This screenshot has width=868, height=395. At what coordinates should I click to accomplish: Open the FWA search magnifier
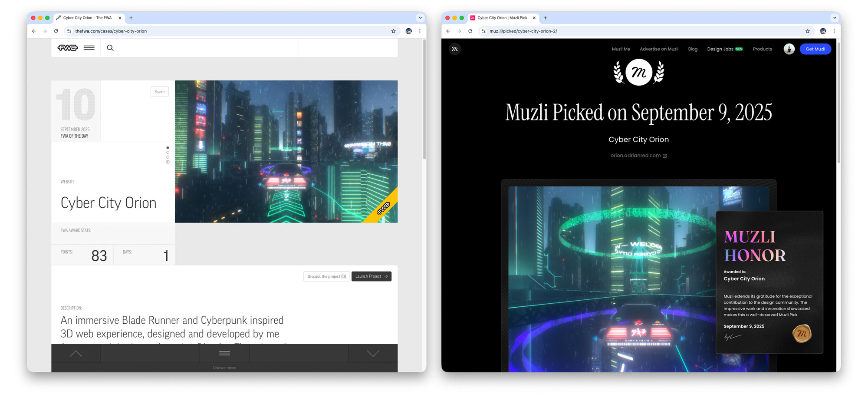tap(110, 48)
